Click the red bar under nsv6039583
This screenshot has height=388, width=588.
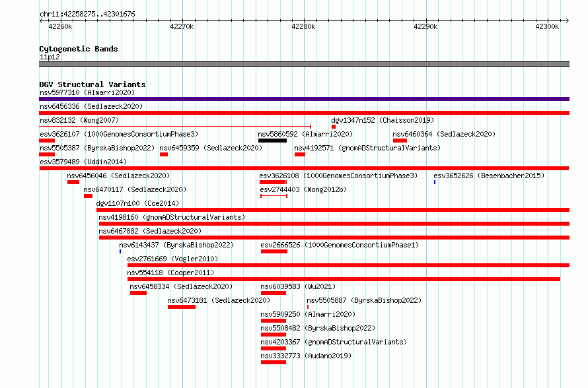(x=274, y=293)
